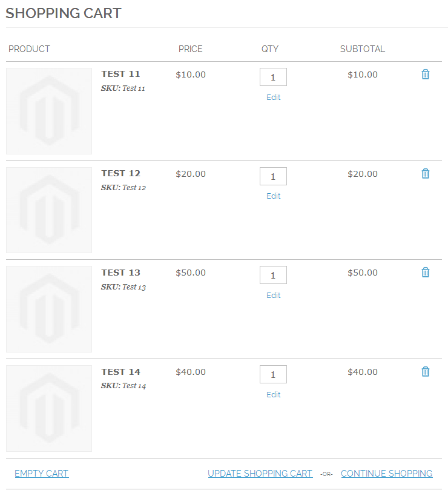Empty the cart
This screenshot has width=448, height=493.
42,474
